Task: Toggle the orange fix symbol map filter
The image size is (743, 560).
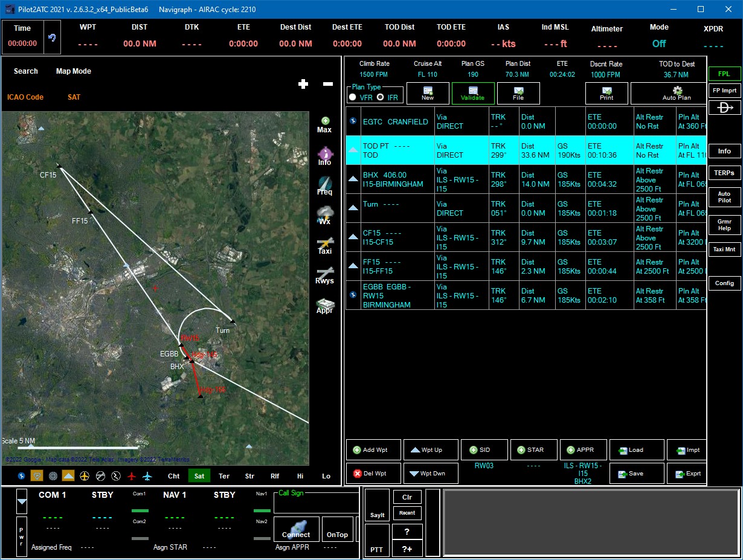Action: coord(37,476)
